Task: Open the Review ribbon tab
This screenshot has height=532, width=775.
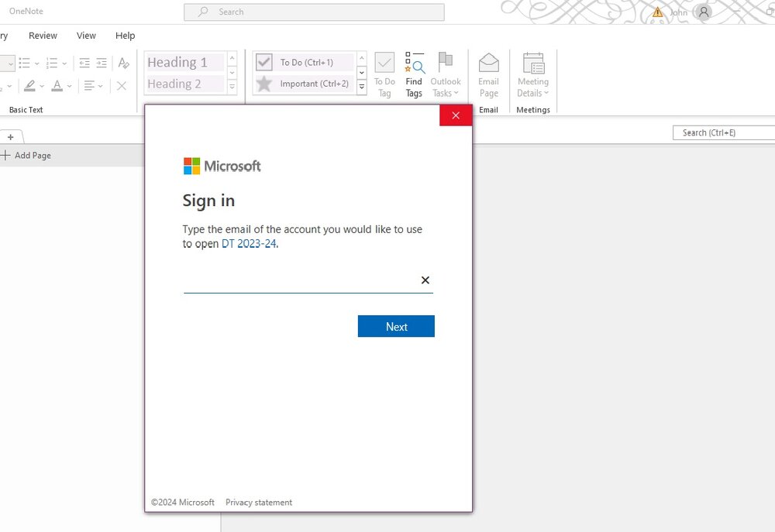Action: (43, 36)
